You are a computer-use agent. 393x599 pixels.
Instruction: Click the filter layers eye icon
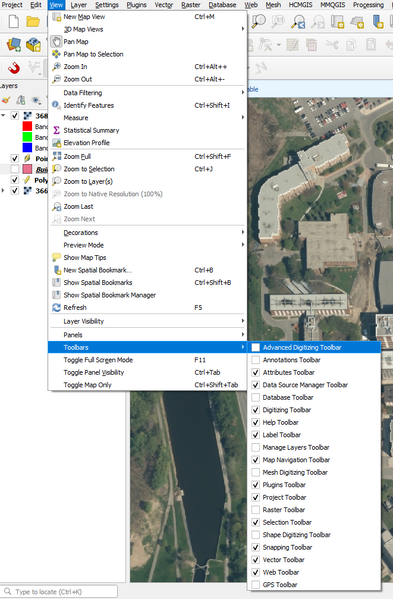coord(36,100)
